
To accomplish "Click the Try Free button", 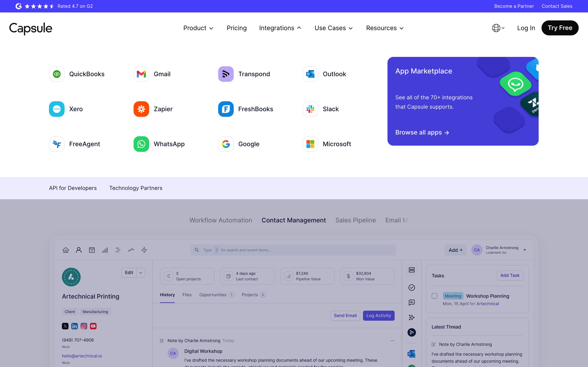I will (x=560, y=28).
